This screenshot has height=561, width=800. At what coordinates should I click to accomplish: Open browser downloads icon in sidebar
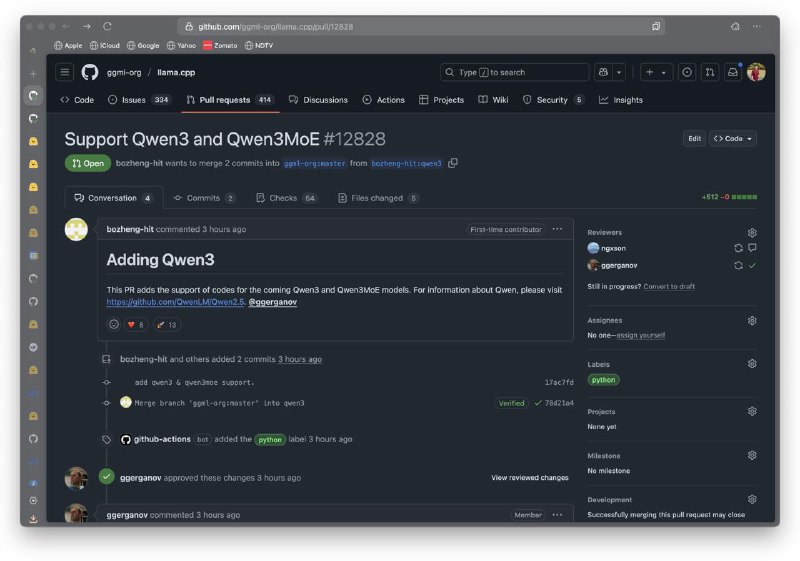coord(33,519)
